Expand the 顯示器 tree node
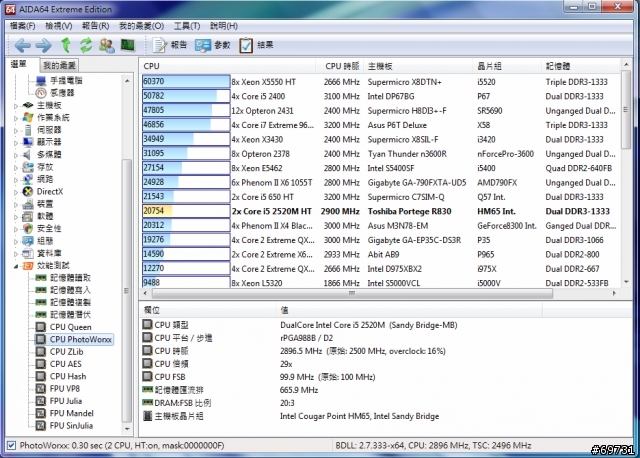The width and height of the screenshot is (640, 458). pos(16,143)
